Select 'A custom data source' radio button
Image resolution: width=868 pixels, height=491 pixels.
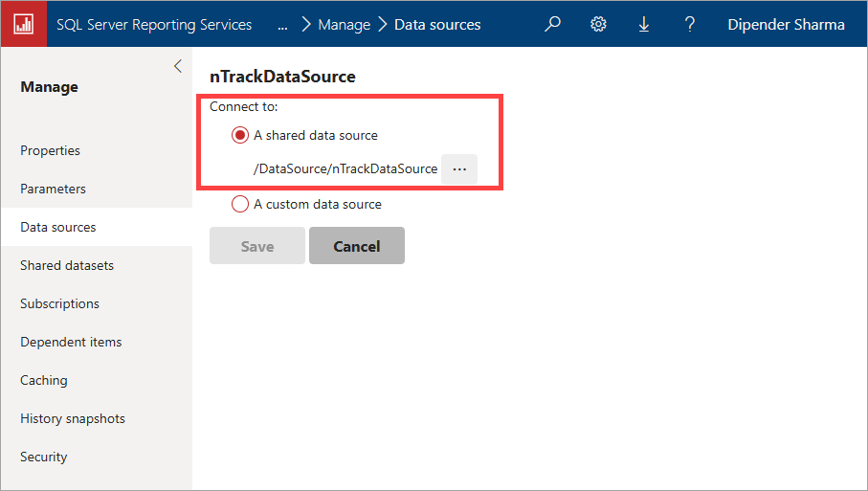tap(239, 204)
